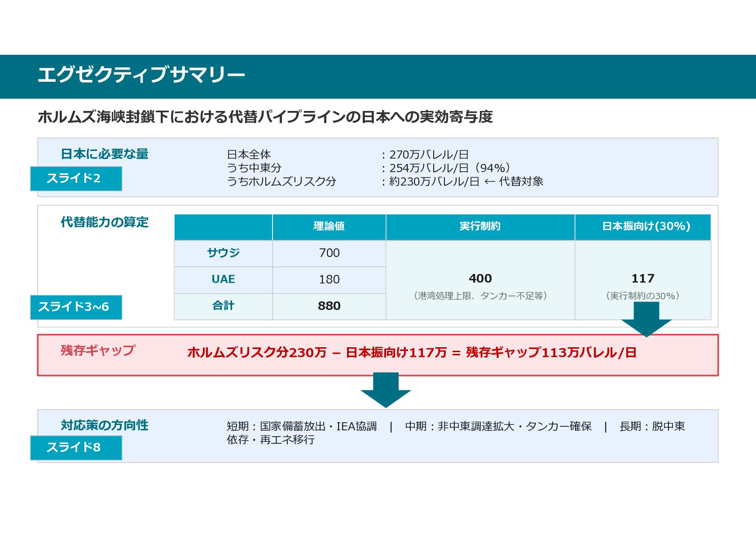Click the 180 table cell

329,280
